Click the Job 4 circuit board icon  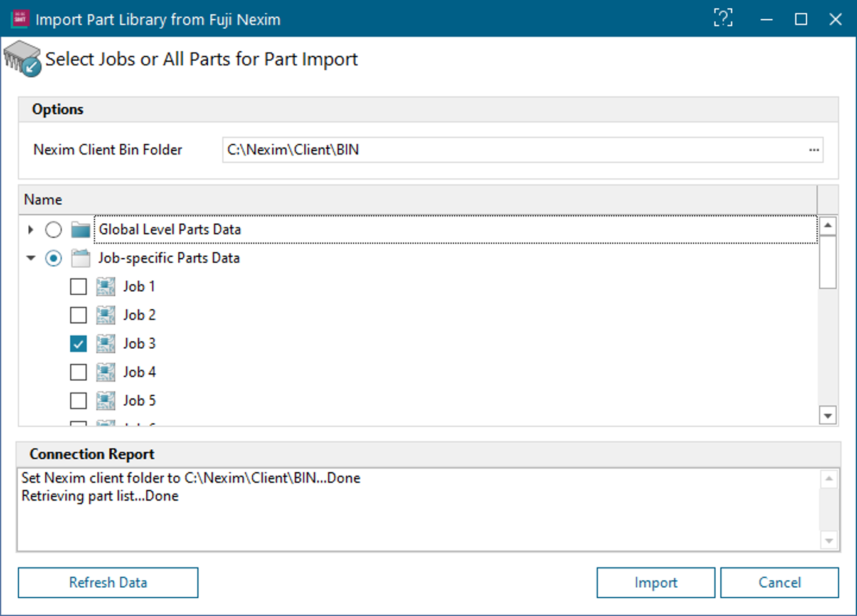coord(105,372)
